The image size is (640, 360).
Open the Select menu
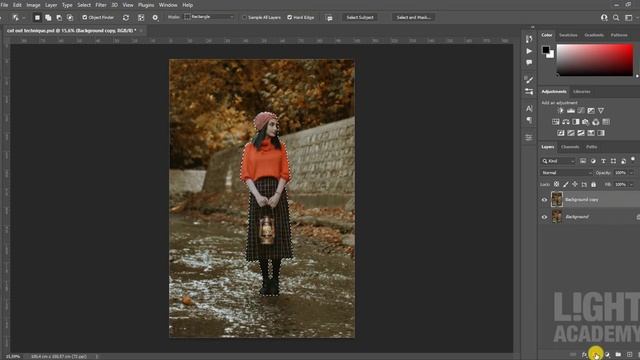84,5
